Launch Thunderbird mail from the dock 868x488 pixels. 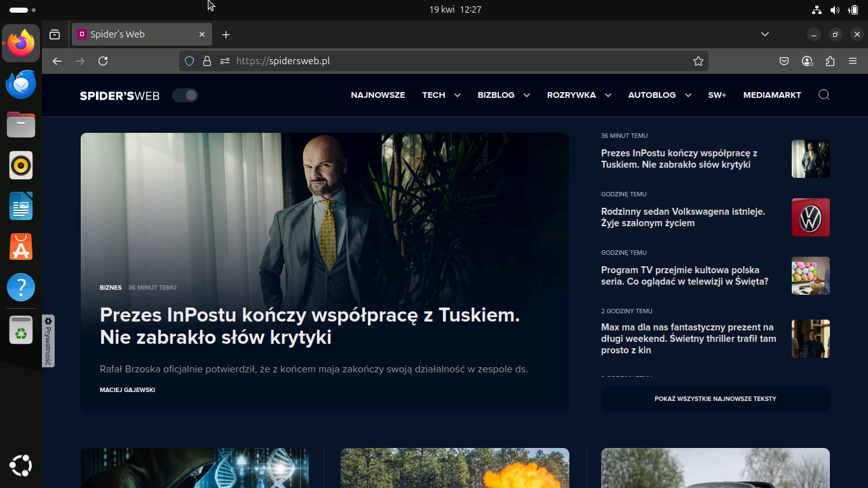pyautogui.click(x=21, y=84)
